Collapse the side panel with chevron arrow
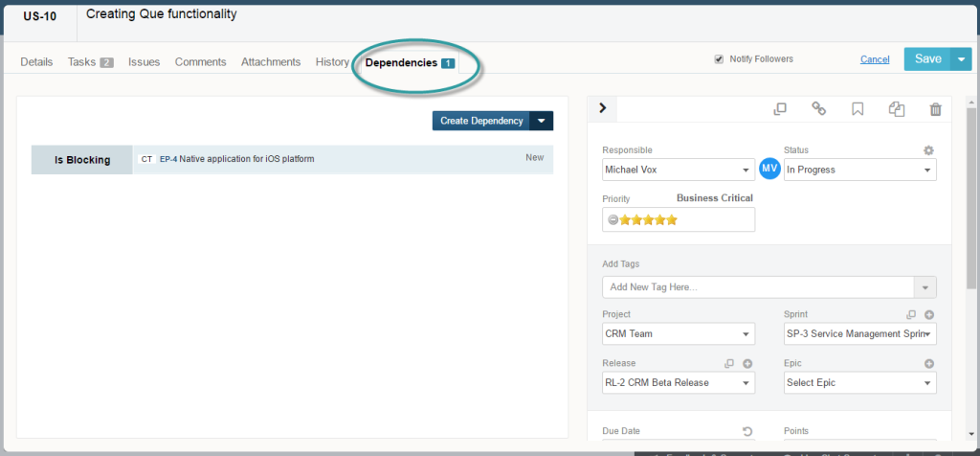The width and height of the screenshot is (980, 456). pyautogui.click(x=602, y=108)
